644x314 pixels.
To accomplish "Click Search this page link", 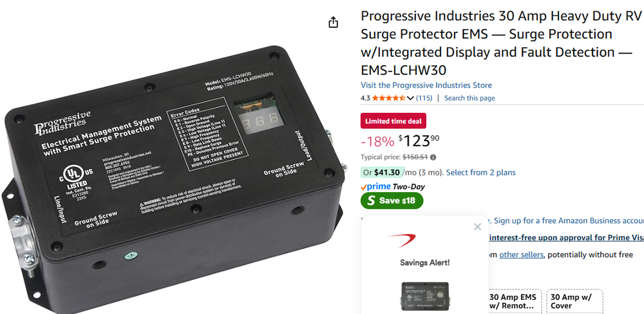I will [x=469, y=98].
